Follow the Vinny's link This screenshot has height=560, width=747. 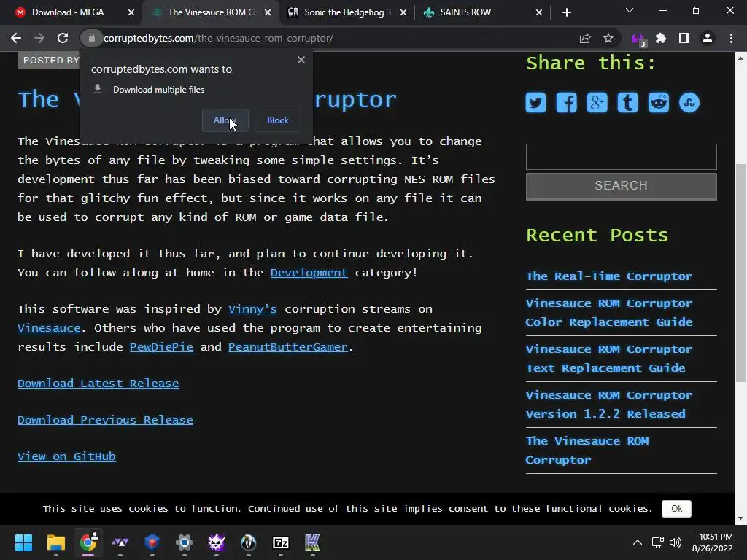point(252,309)
